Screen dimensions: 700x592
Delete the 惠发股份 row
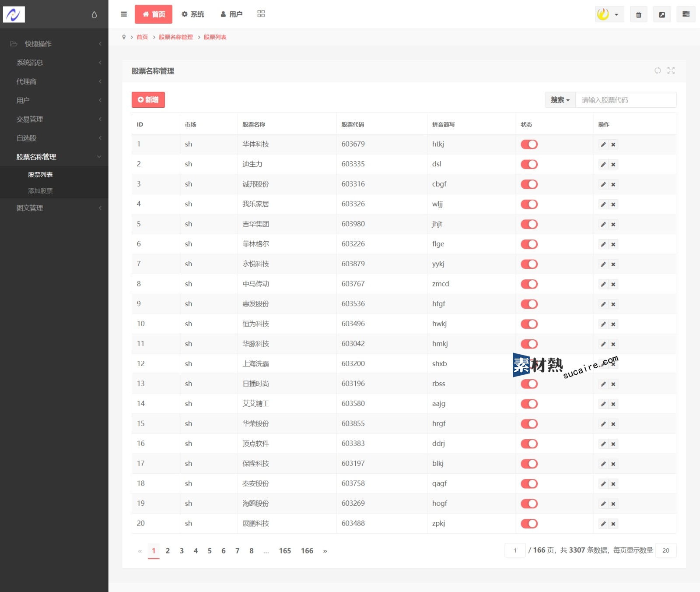point(613,304)
